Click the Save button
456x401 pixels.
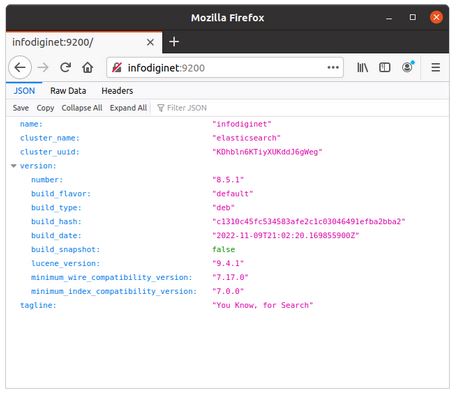[21, 108]
